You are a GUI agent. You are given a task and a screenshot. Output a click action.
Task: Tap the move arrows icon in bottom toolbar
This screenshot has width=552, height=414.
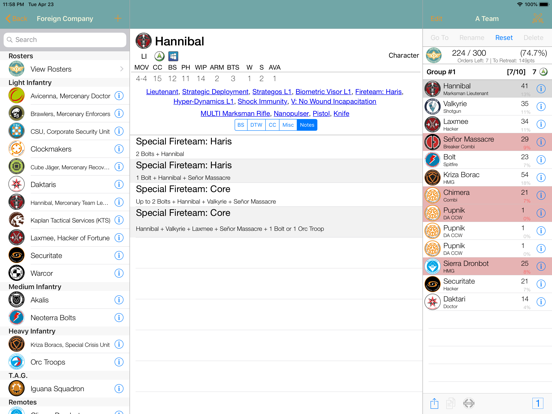[469, 403]
